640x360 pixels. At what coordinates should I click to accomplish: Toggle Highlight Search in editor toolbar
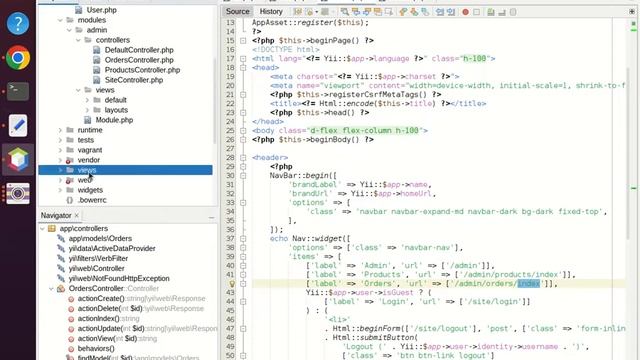click(x=378, y=12)
